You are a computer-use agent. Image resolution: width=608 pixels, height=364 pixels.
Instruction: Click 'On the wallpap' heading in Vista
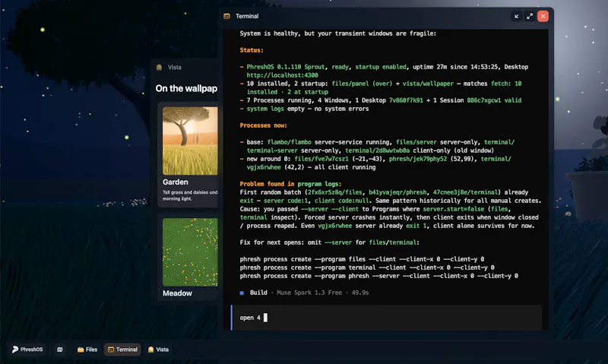point(186,88)
